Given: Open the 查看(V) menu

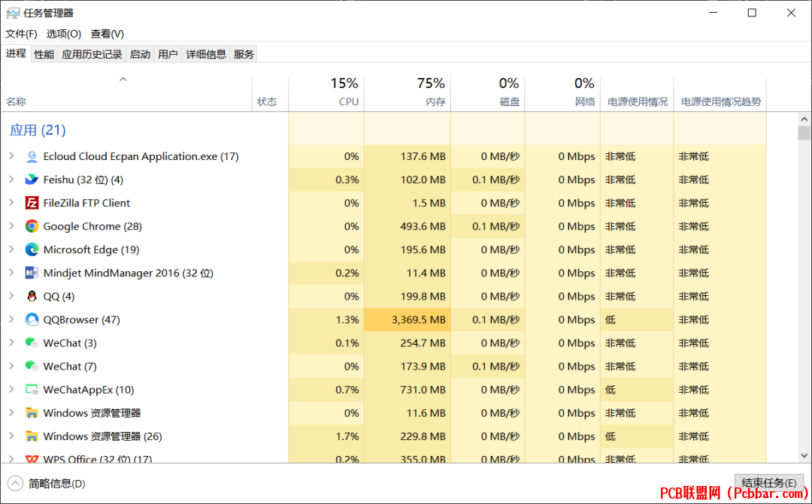Looking at the screenshot, I should [x=108, y=34].
